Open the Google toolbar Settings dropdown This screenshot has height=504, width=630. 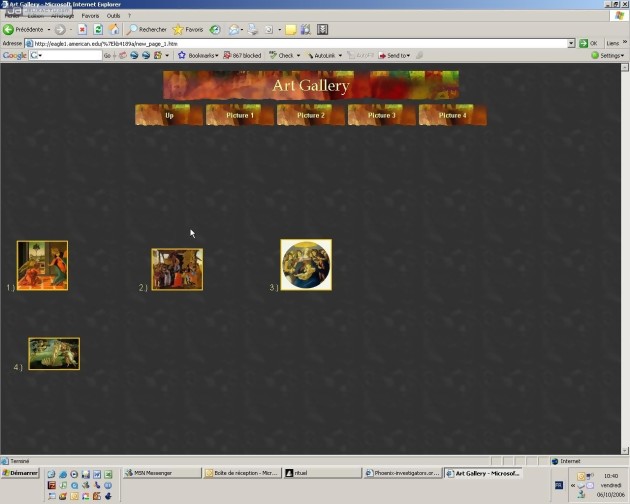(x=607, y=55)
